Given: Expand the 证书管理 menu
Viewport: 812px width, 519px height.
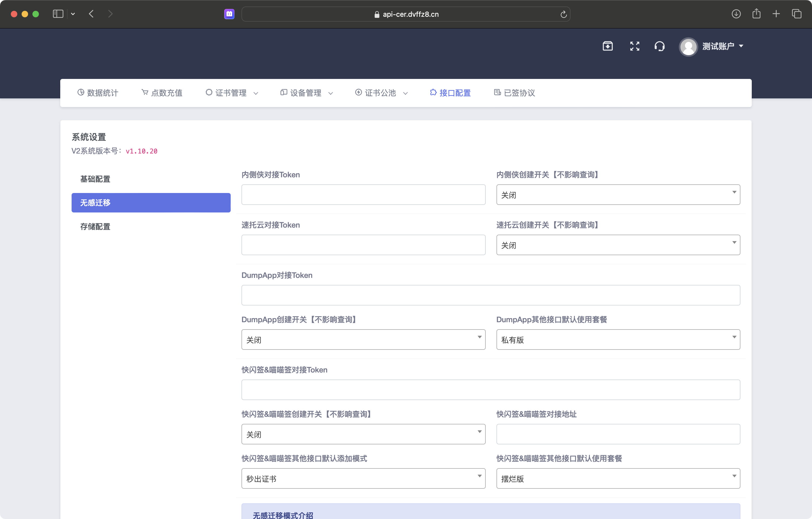Looking at the screenshot, I should coord(232,93).
